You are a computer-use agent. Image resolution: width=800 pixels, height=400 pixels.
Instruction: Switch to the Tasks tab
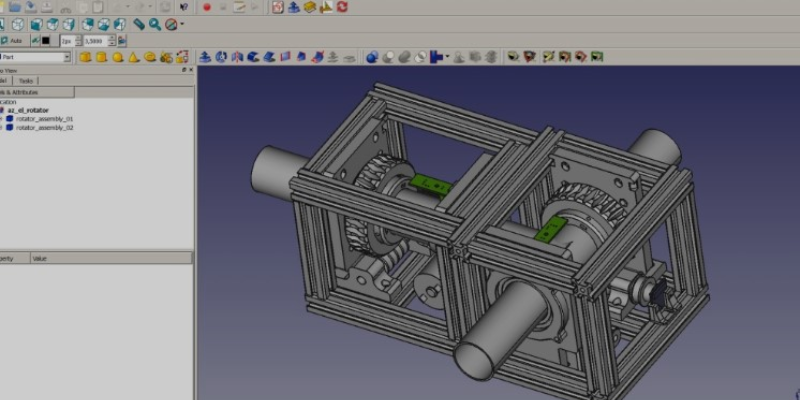coord(26,80)
